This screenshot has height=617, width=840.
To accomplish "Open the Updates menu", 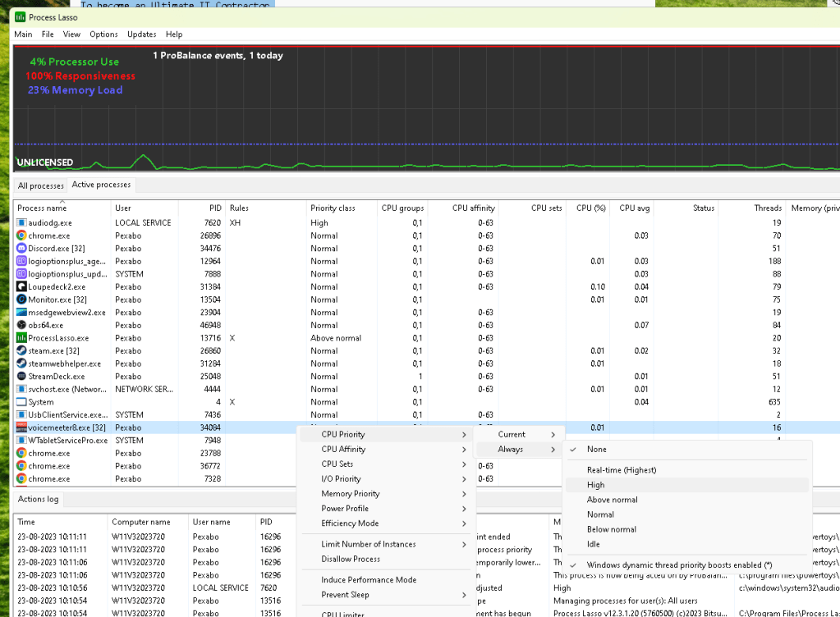I will (x=142, y=34).
